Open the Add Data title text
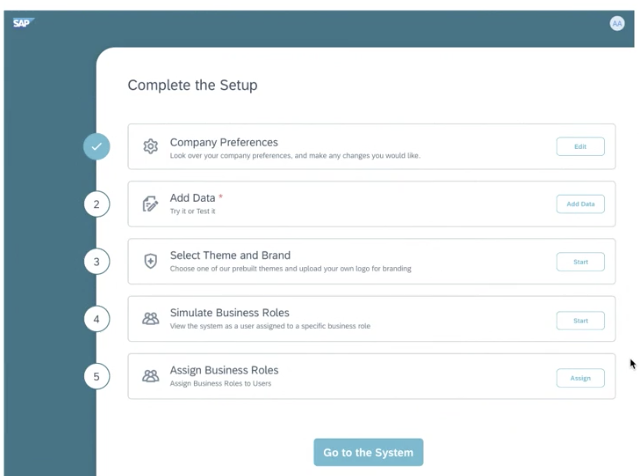This screenshot has height=476, width=639. tap(192, 198)
